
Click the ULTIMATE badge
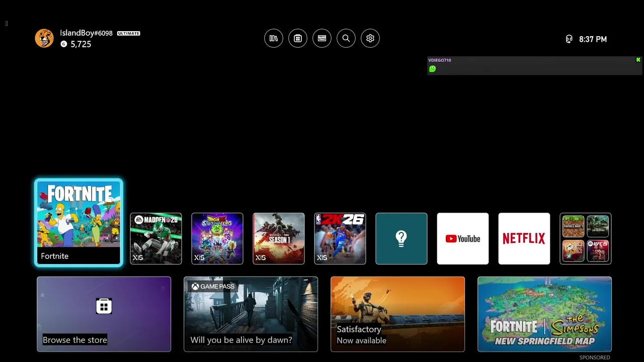point(129,33)
